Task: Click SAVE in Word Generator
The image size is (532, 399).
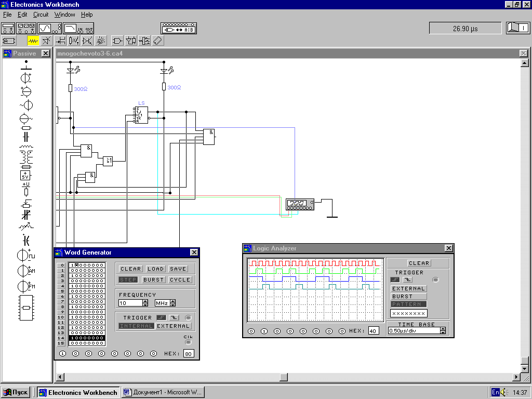Action: click(x=178, y=269)
